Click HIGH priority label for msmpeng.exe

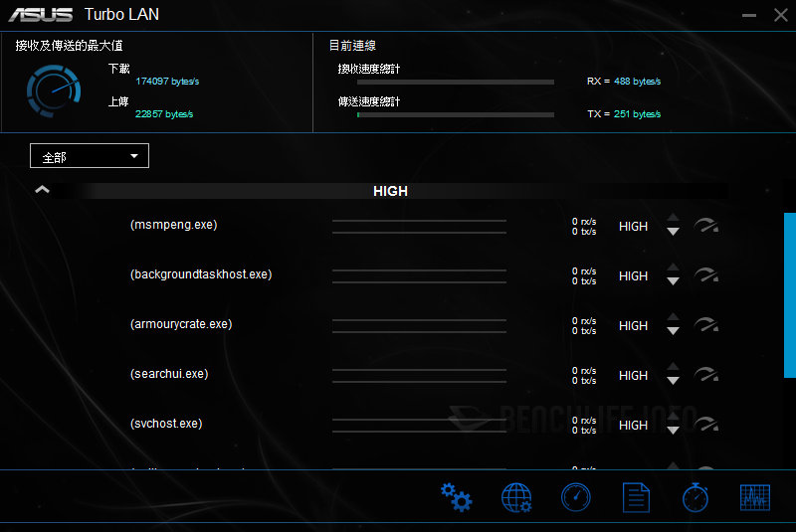pos(633,226)
